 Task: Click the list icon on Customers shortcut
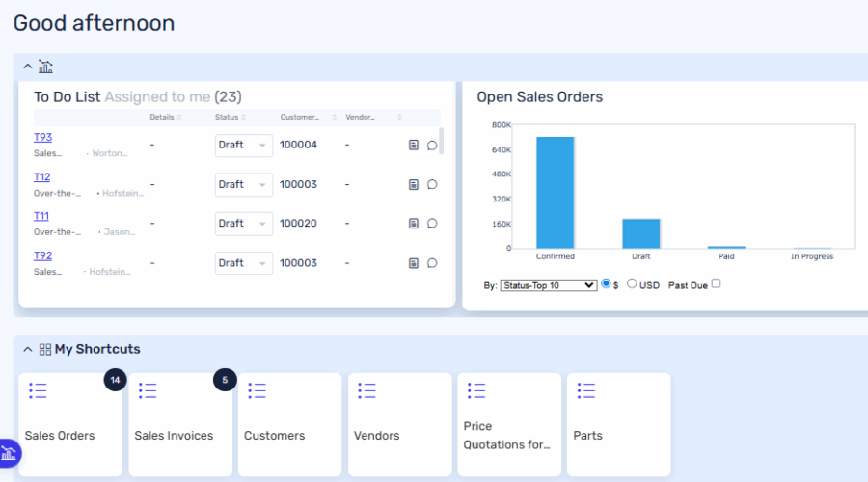[x=257, y=390]
